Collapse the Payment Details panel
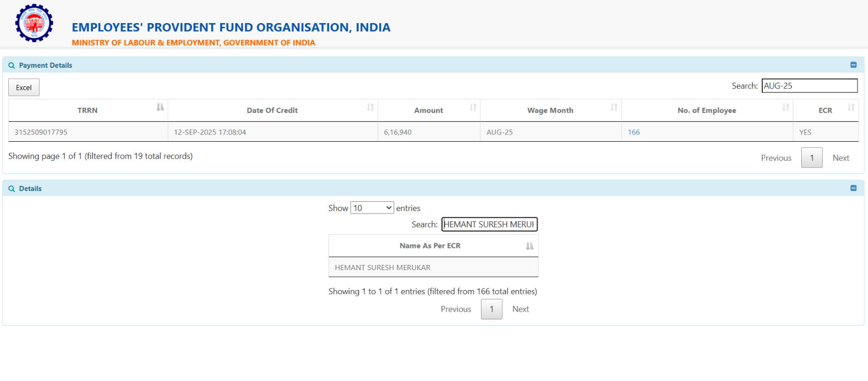 click(854, 65)
